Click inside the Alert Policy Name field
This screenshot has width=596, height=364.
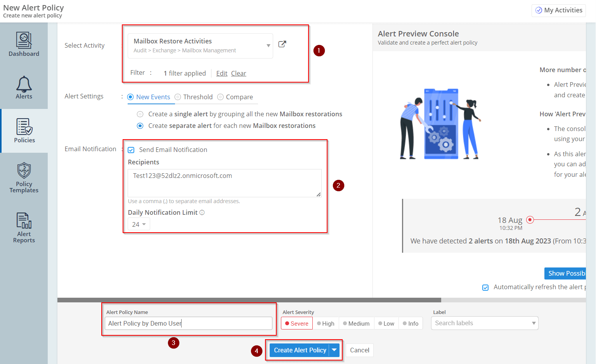click(189, 323)
